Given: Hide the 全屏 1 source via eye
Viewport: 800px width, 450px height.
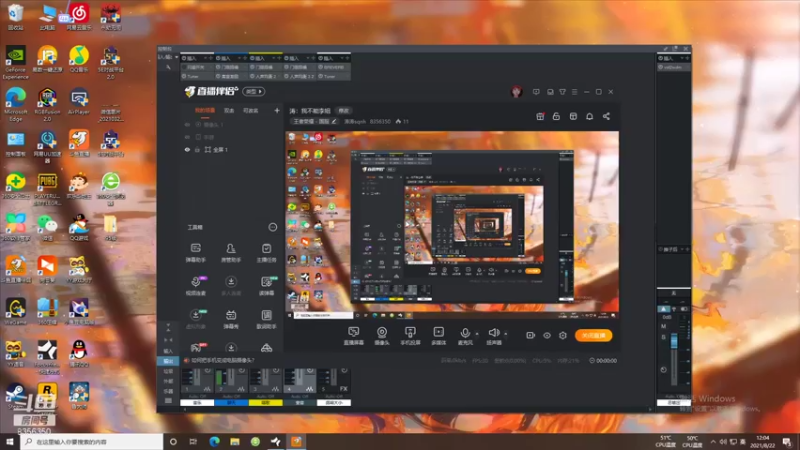Looking at the screenshot, I should click(x=187, y=149).
